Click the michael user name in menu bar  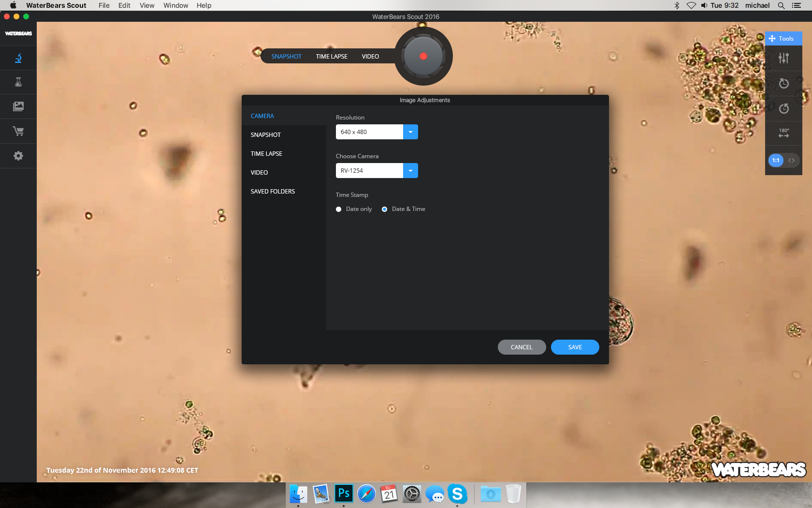point(757,5)
